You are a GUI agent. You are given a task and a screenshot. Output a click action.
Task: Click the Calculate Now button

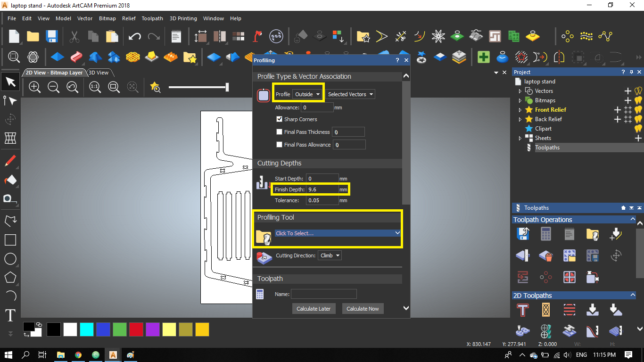(x=363, y=309)
